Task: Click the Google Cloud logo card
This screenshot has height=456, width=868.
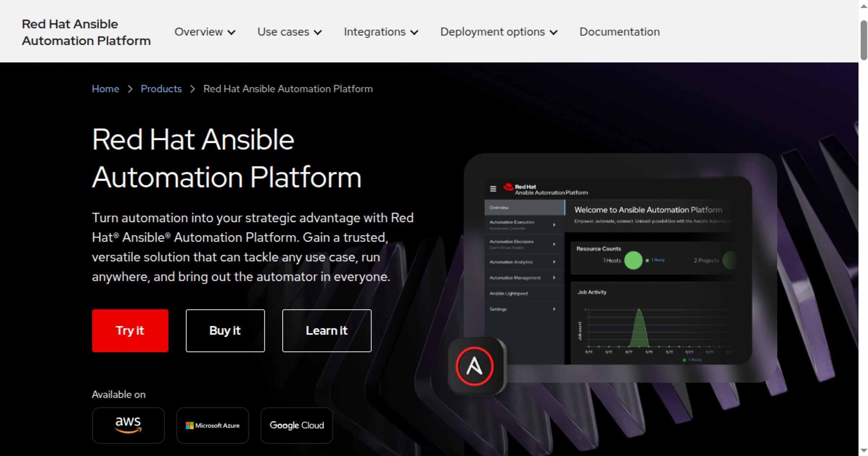Action: 297,425
